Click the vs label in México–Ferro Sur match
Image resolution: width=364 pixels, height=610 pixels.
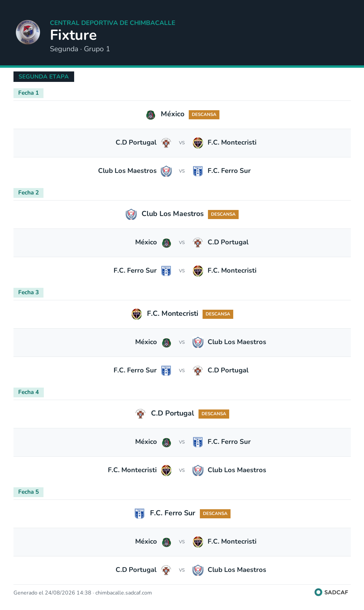[182, 442]
